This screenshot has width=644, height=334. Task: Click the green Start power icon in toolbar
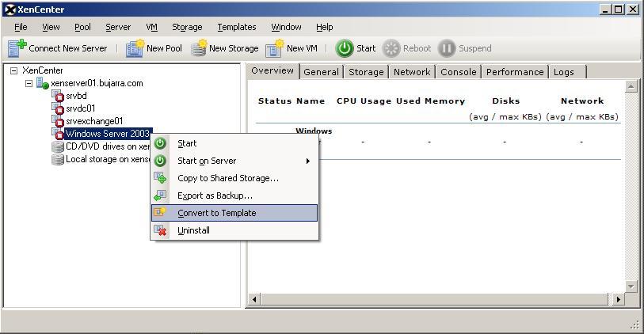tap(344, 48)
